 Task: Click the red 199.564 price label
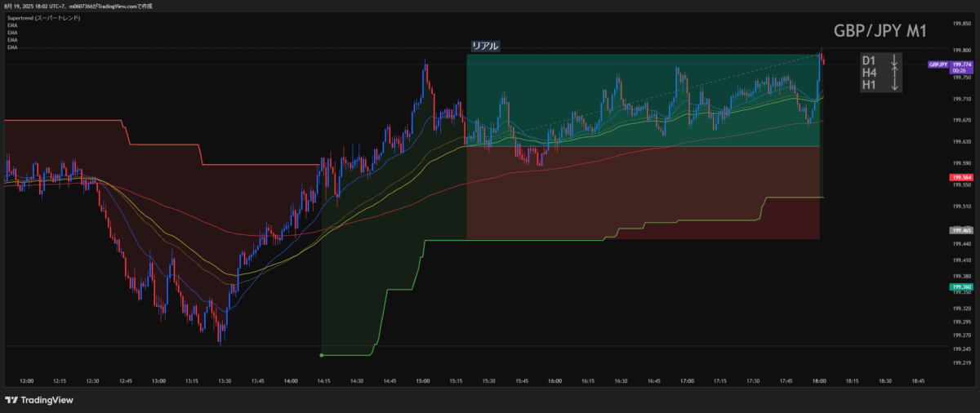point(960,177)
